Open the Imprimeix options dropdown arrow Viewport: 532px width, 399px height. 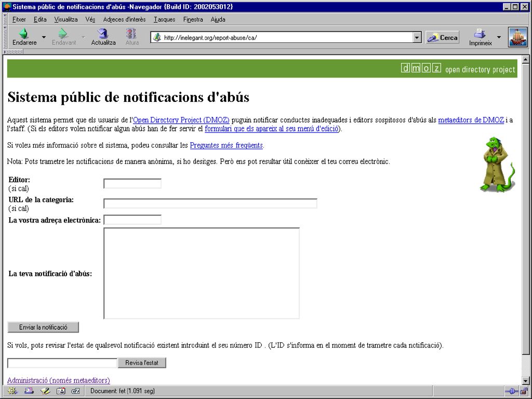(499, 37)
